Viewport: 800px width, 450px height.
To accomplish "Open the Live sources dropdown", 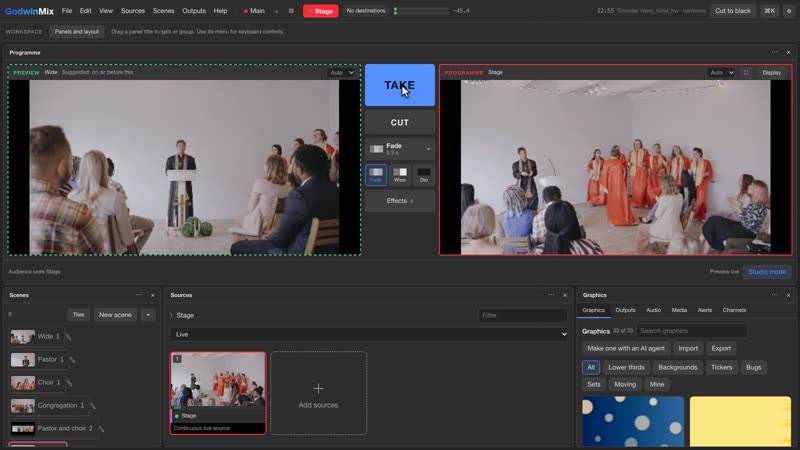I will (x=369, y=334).
